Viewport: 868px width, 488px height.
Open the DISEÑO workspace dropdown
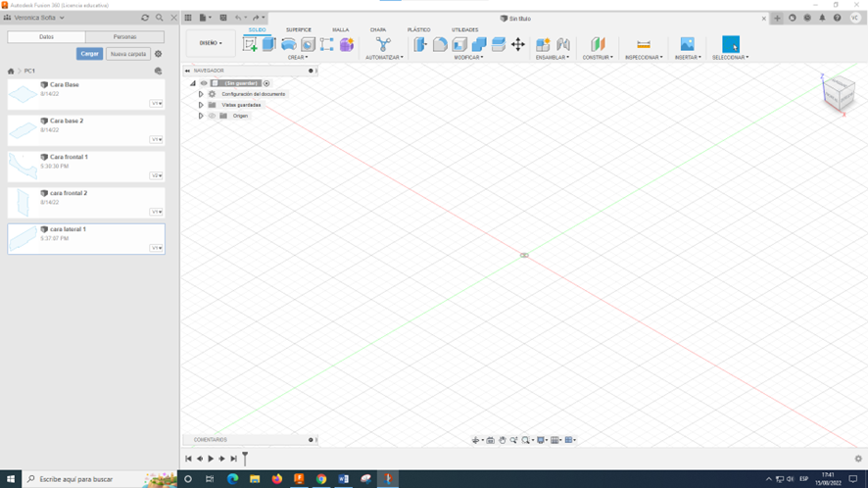point(211,43)
